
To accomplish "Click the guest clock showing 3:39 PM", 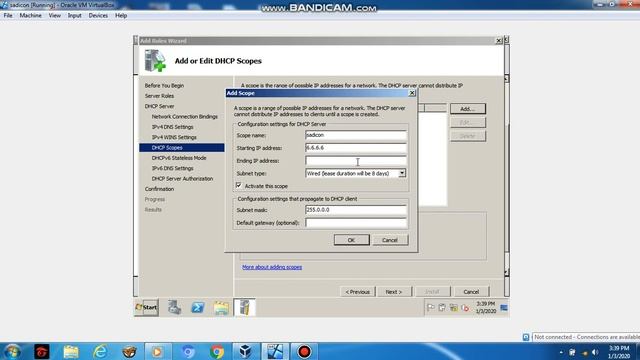I will pyautogui.click(x=486, y=307).
